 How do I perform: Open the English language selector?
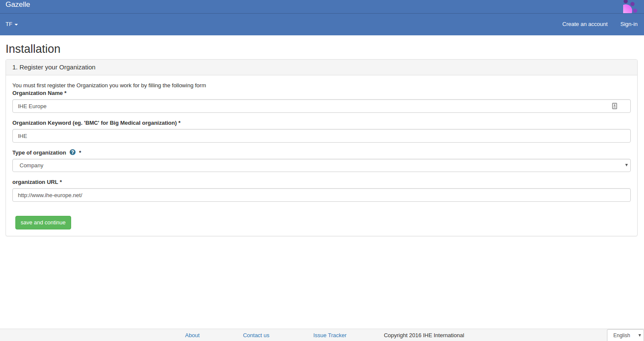625,335
